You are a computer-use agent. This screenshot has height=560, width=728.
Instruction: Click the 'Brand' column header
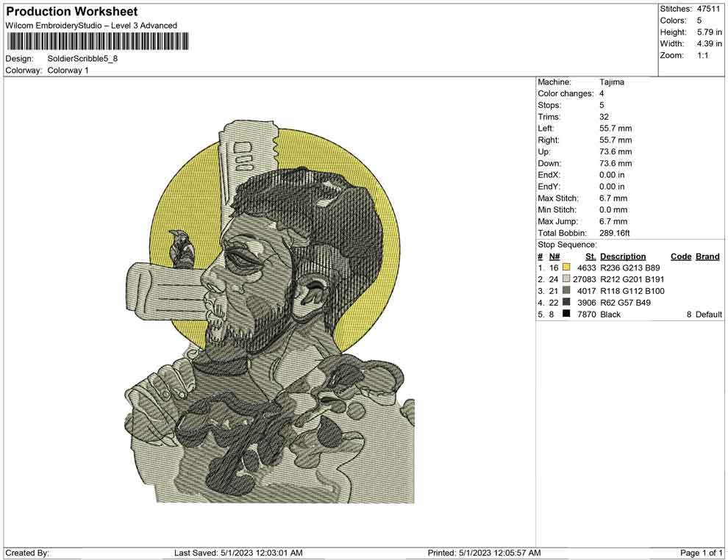point(707,256)
